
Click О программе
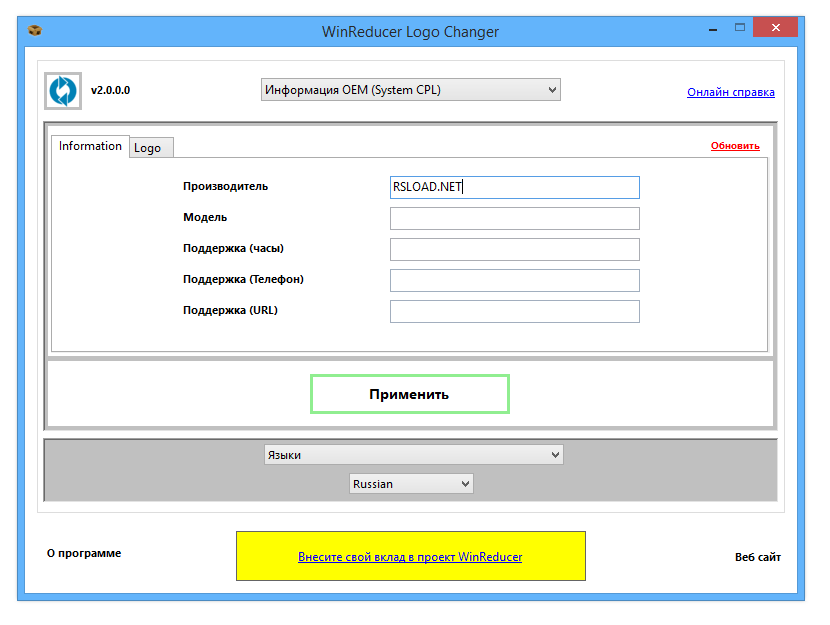84,553
